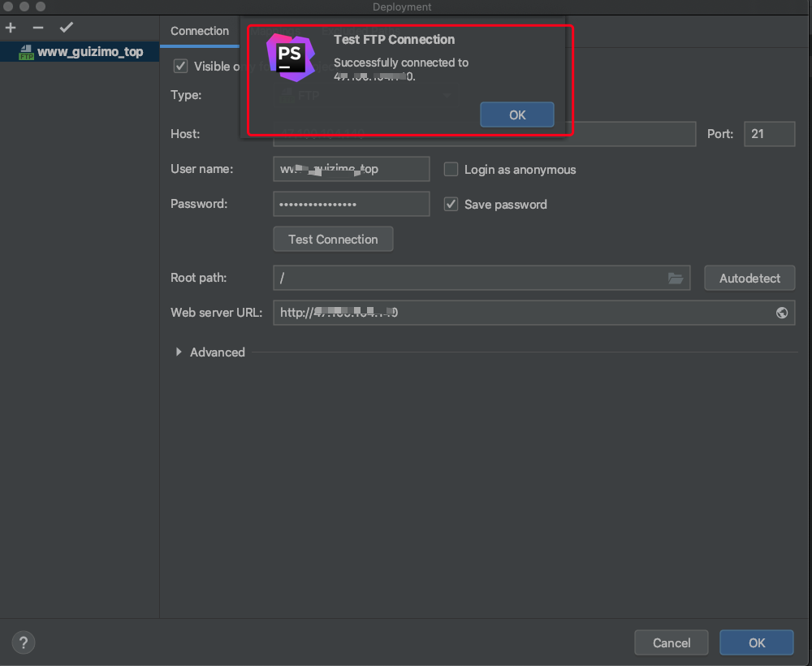The image size is (812, 666).
Task: Click the FTP icon beside www_guizimo_top
Action: click(x=26, y=52)
